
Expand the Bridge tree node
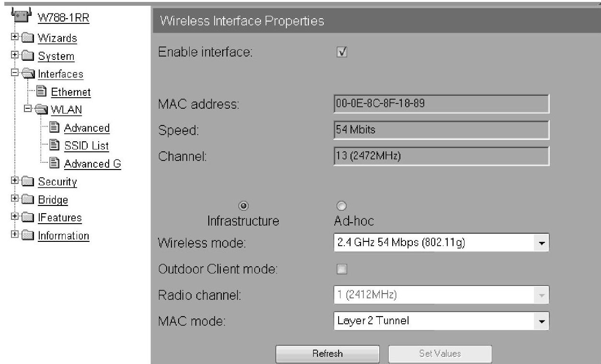[12, 200]
